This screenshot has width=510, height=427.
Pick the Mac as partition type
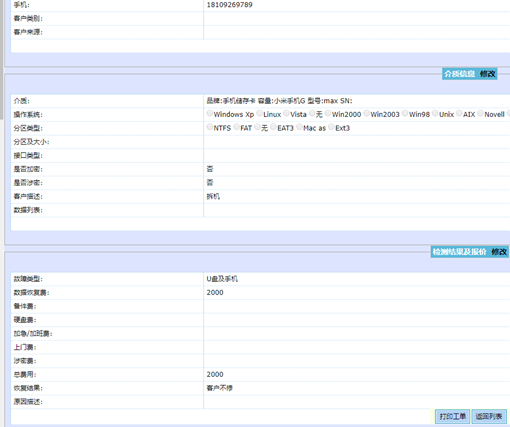click(x=299, y=127)
